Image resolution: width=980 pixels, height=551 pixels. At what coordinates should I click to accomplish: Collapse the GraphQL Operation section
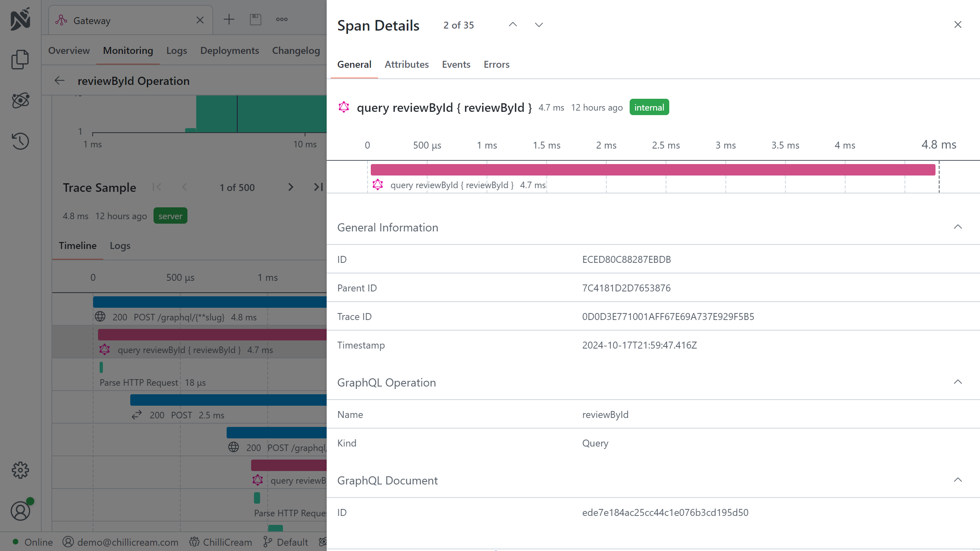[958, 382]
